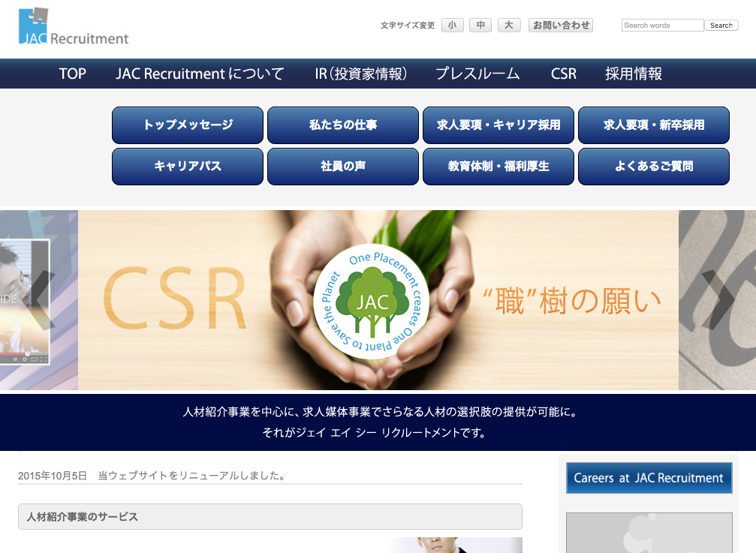Open IR(投資家情報) menu item

[x=361, y=74]
